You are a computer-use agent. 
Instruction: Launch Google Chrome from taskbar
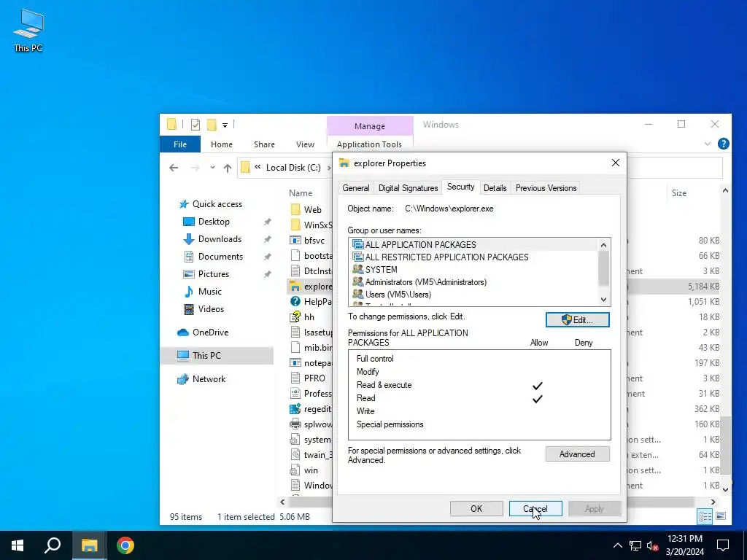tap(125, 545)
